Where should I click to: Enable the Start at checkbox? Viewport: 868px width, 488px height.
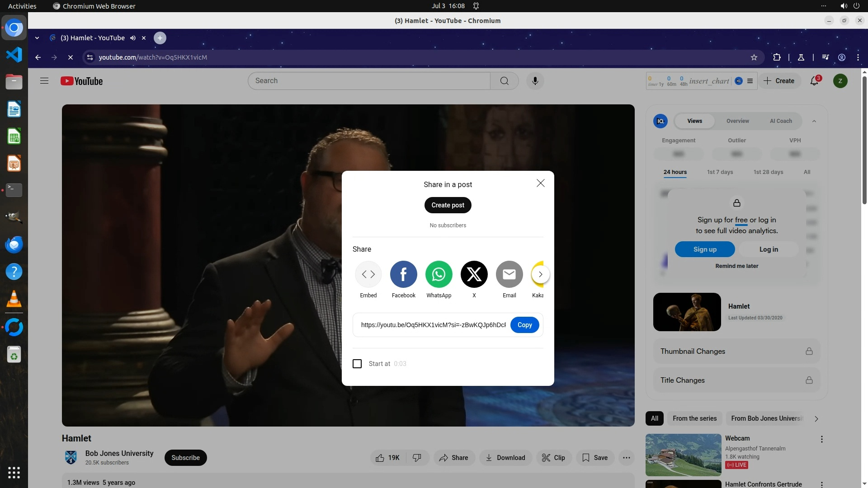pyautogui.click(x=357, y=364)
